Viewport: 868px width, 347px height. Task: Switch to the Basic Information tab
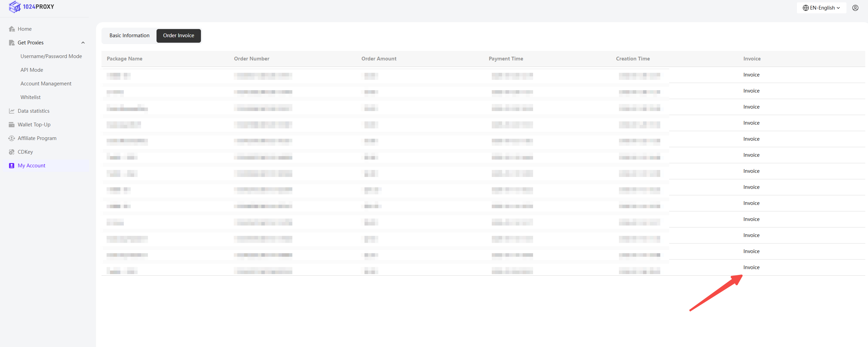click(129, 36)
